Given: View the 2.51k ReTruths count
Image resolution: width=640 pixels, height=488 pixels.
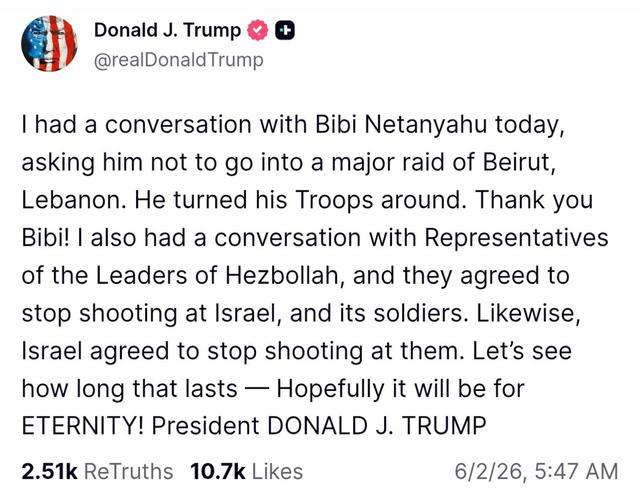Looking at the screenshot, I should click(x=49, y=471).
